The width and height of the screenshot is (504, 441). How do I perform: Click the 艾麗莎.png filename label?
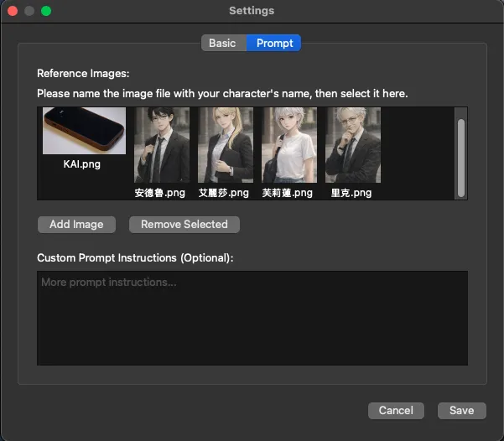coord(224,193)
